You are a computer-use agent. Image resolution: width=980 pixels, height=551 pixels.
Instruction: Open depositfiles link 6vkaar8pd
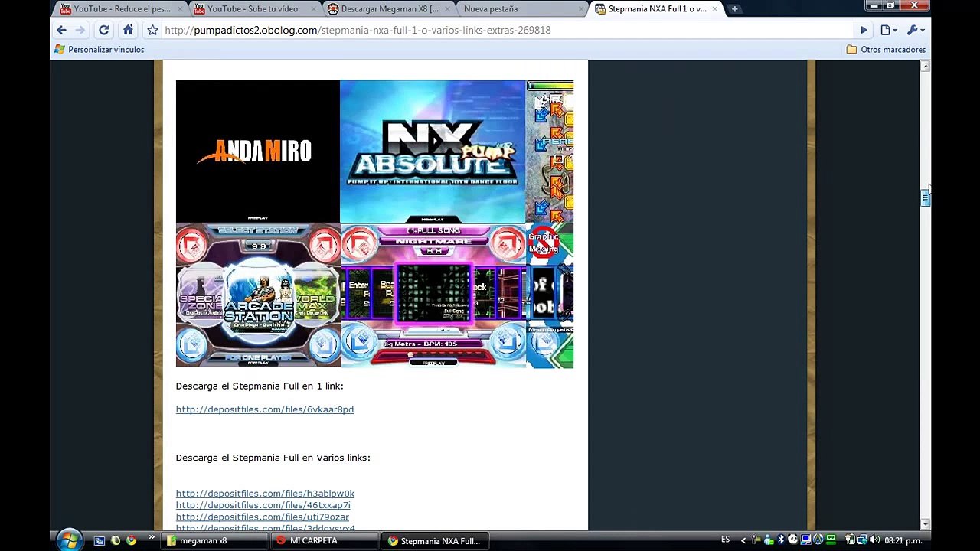[264, 409]
